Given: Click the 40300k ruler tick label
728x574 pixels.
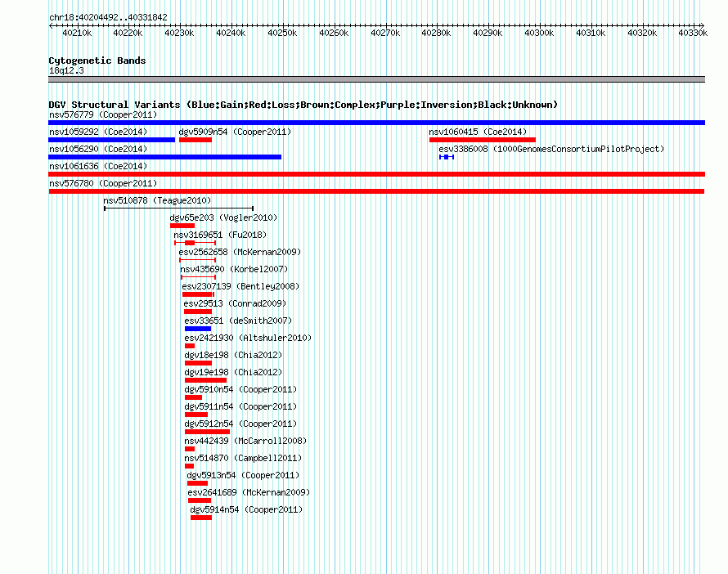Looking at the screenshot, I should [x=539, y=33].
